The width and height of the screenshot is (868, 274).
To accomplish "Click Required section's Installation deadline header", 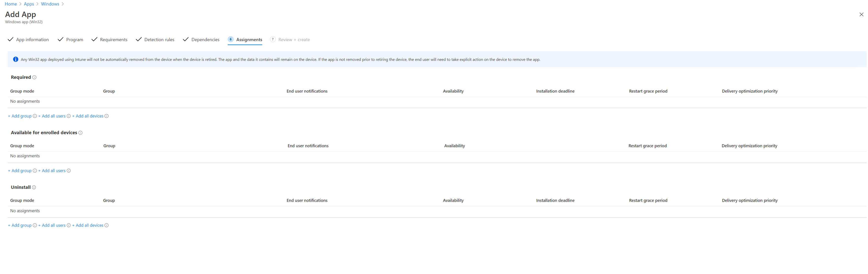I will [555, 91].
